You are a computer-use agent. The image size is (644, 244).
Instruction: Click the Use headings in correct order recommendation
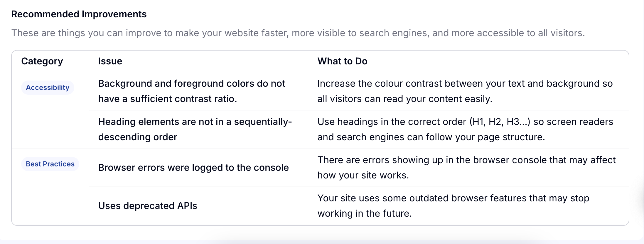(465, 129)
